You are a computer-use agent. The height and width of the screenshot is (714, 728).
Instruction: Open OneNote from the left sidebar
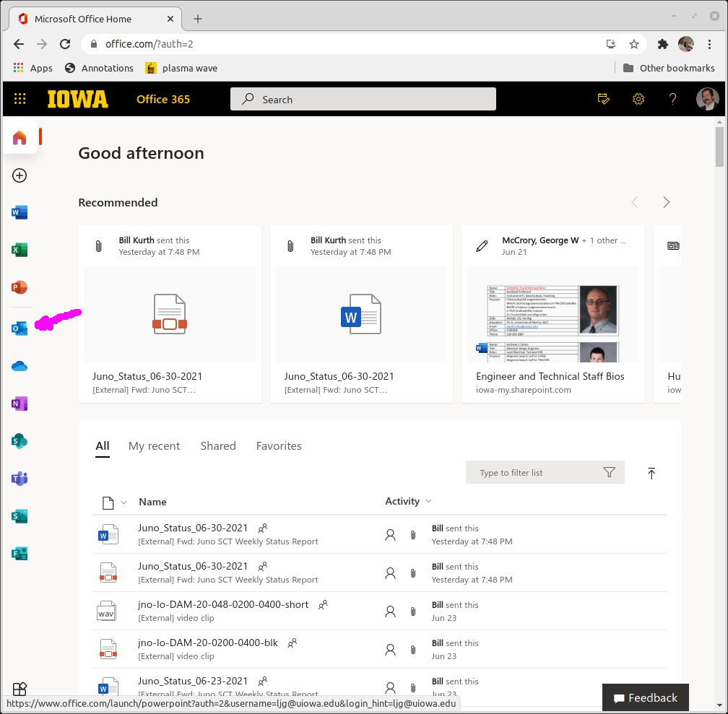19,404
